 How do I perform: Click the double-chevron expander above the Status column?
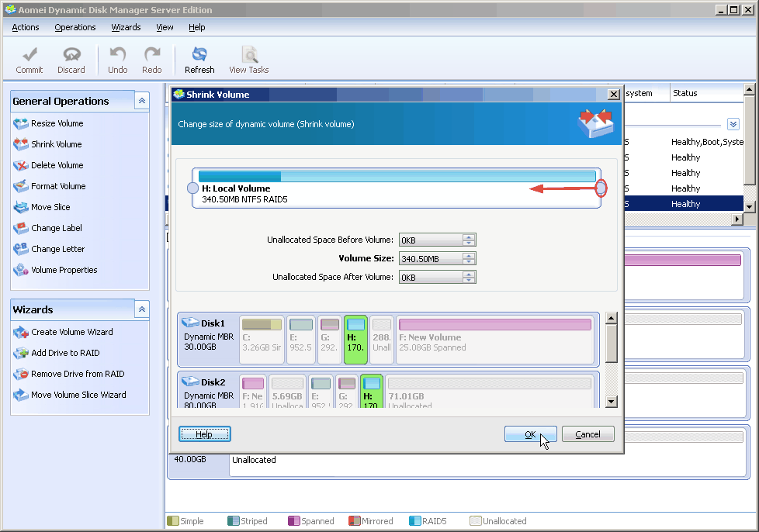point(733,124)
